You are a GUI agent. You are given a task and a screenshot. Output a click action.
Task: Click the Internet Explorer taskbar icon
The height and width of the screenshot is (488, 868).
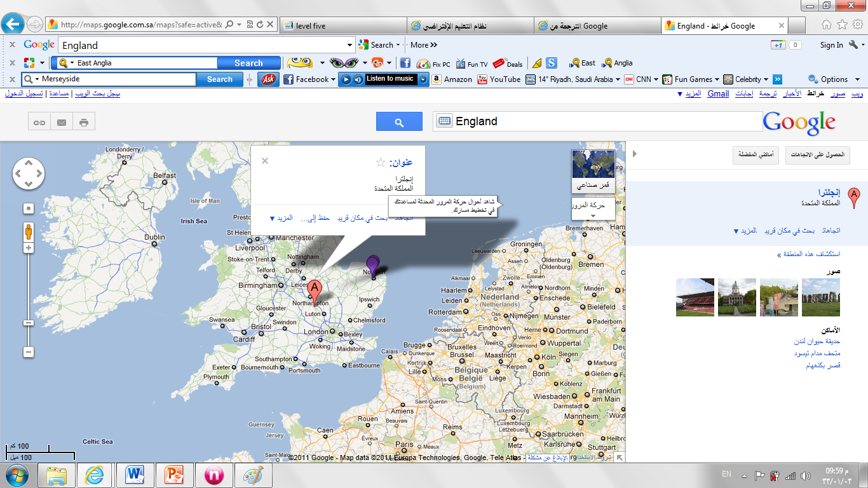[x=94, y=475]
